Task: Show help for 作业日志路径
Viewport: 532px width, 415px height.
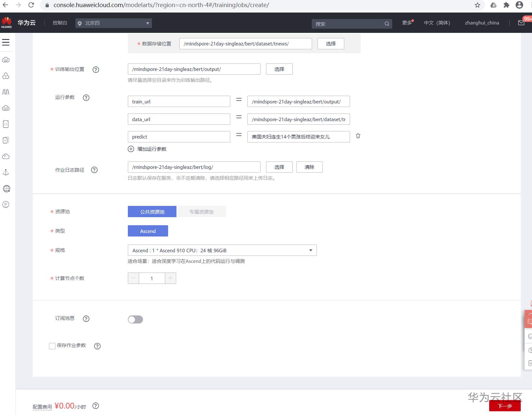Action: [94, 170]
